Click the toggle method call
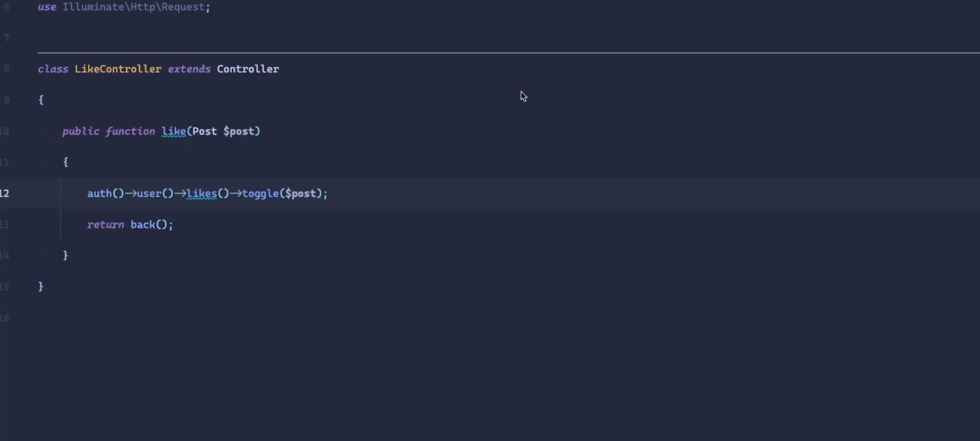Viewport: 980px width, 441px height. [x=260, y=193]
